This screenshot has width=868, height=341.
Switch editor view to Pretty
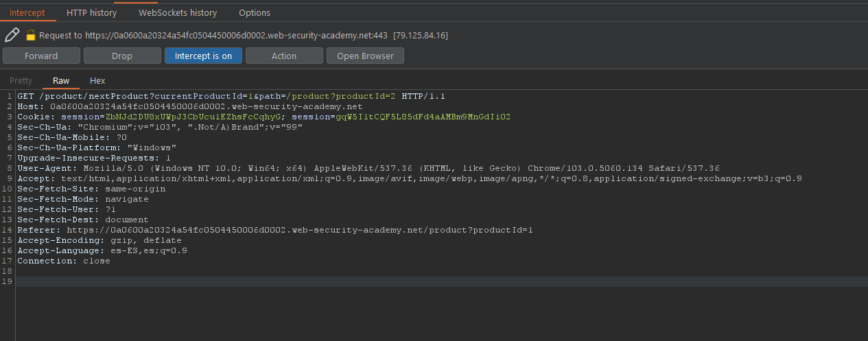[x=21, y=80]
